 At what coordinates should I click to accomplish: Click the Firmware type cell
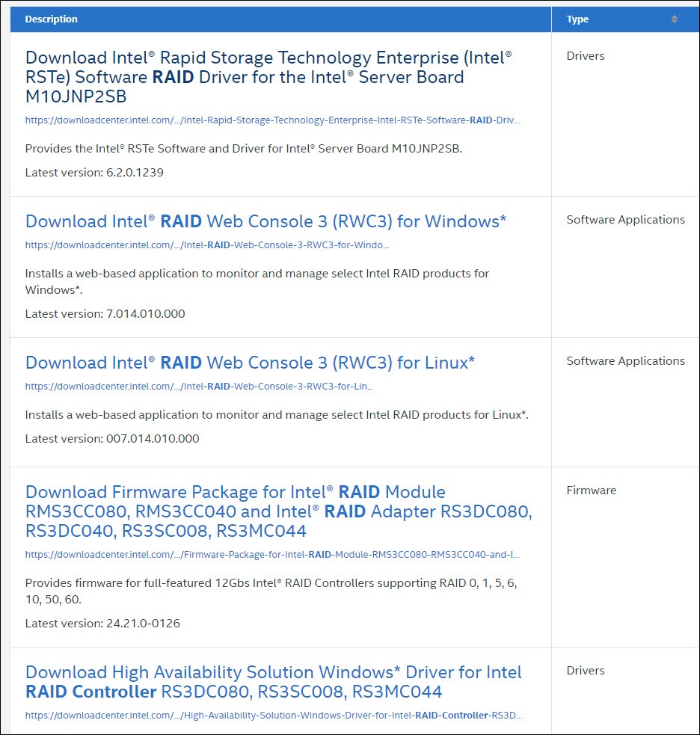pos(591,490)
